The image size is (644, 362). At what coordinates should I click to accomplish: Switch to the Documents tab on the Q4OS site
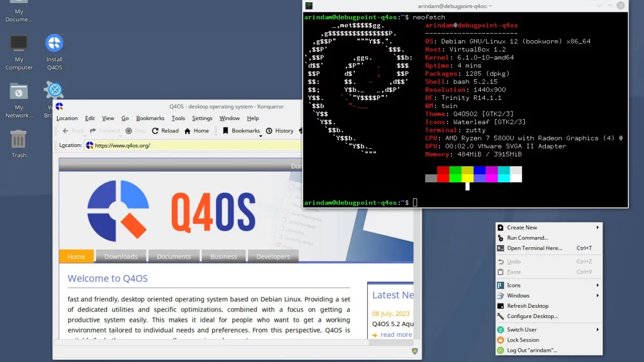tap(174, 256)
